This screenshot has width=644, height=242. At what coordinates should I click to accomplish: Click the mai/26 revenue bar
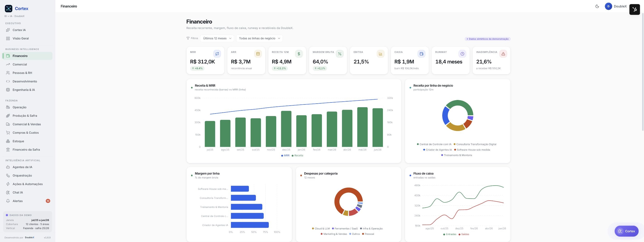362,127
